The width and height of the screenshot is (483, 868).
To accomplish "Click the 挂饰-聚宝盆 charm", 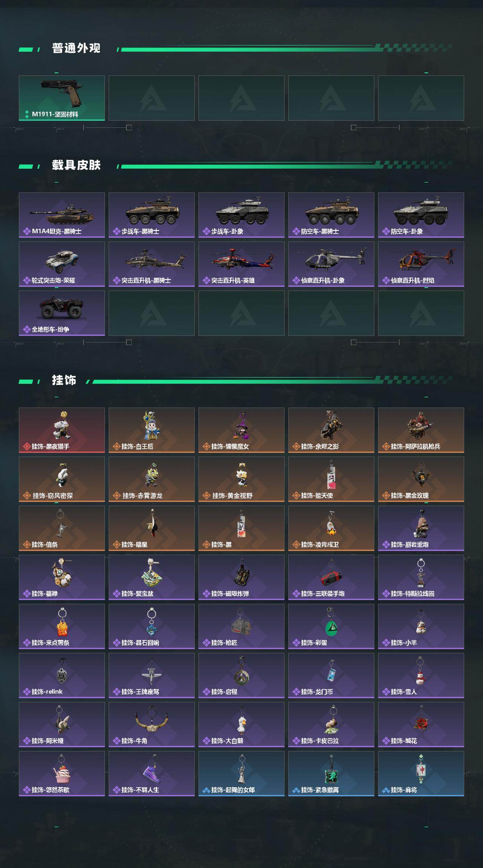I will pos(152,577).
